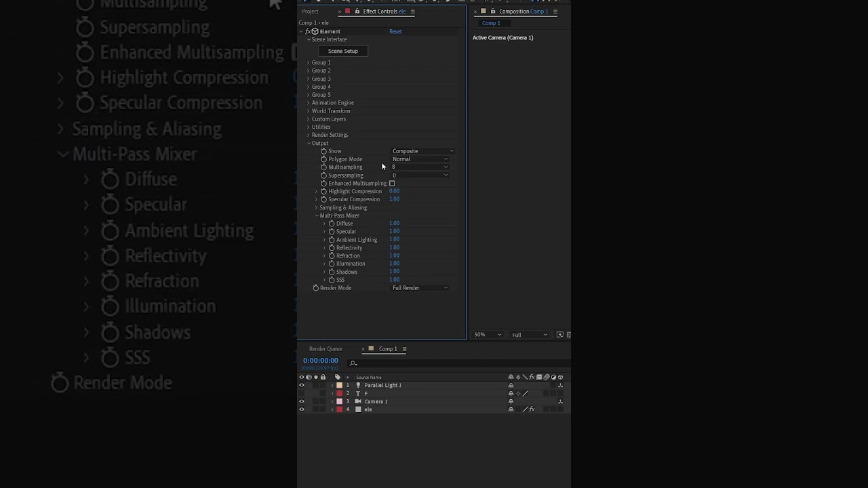Image resolution: width=868 pixels, height=488 pixels.
Task: Click the fx switch on ele layer
Action: click(x=532, y=409)
